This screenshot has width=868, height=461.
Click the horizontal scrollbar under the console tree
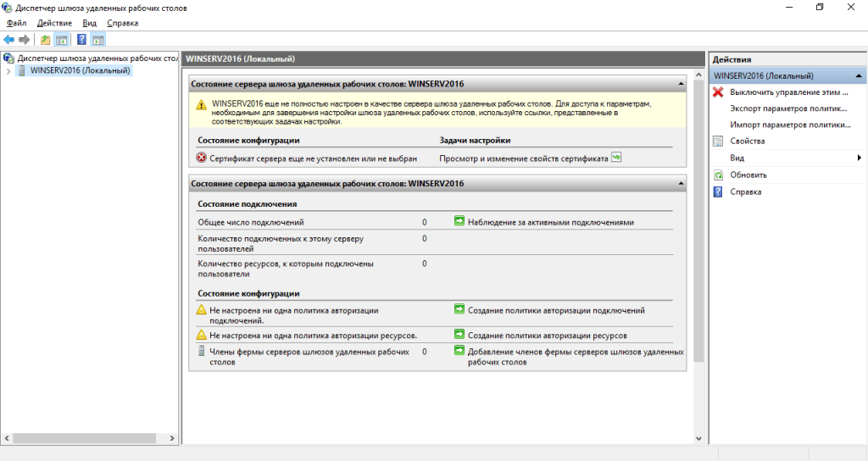[x=85, y=438]
